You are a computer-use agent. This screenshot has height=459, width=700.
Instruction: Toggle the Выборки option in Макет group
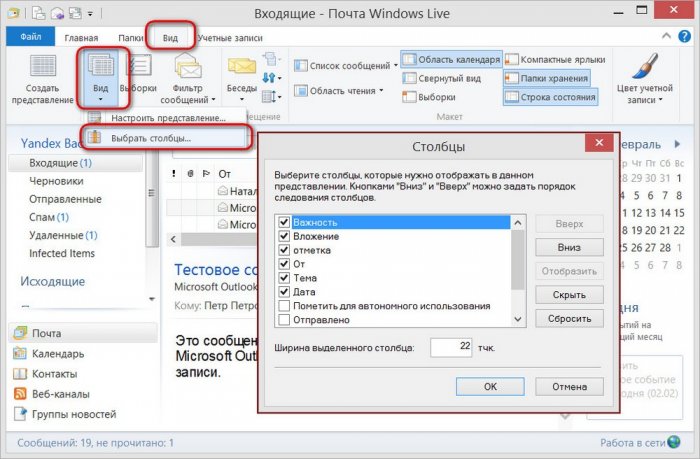click(429, 97)
